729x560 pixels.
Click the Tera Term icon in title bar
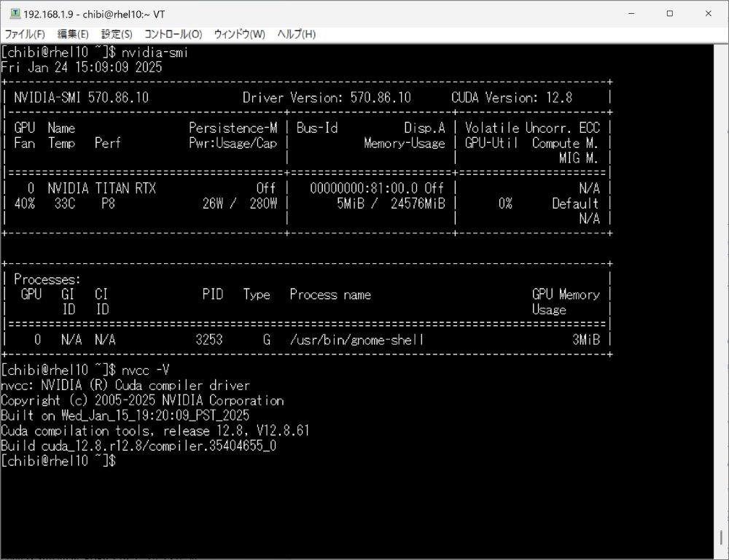(15, 14)
